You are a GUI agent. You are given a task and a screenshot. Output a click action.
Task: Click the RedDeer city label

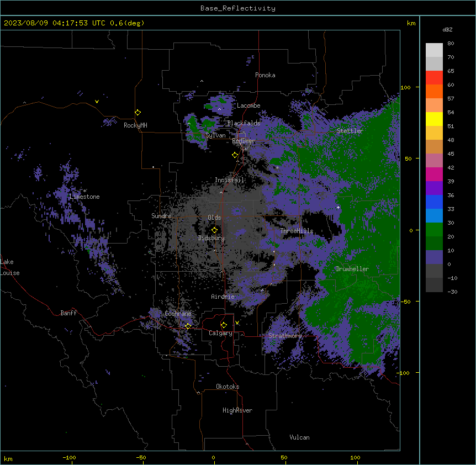click(244, 141)
